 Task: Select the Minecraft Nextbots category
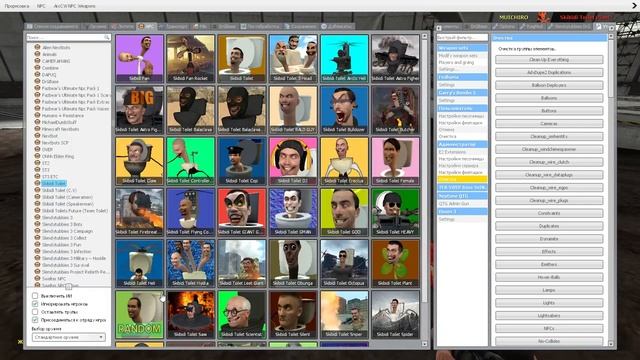(60, 129)
